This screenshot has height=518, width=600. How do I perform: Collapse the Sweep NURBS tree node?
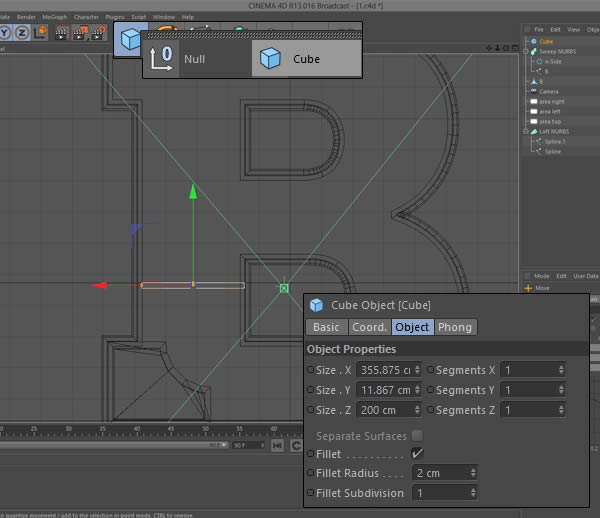[526, 51]
